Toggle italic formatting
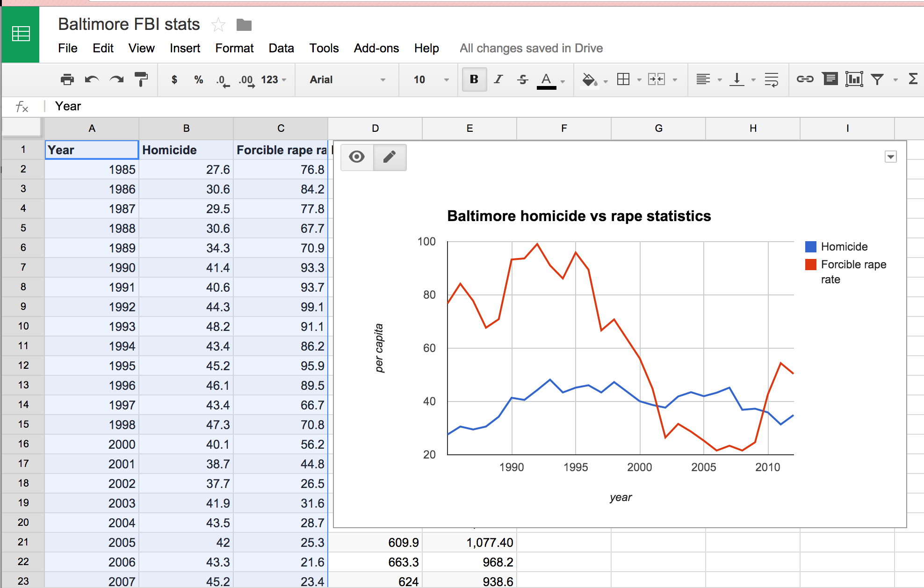924x588 pixels. click(x=498, y=79)
